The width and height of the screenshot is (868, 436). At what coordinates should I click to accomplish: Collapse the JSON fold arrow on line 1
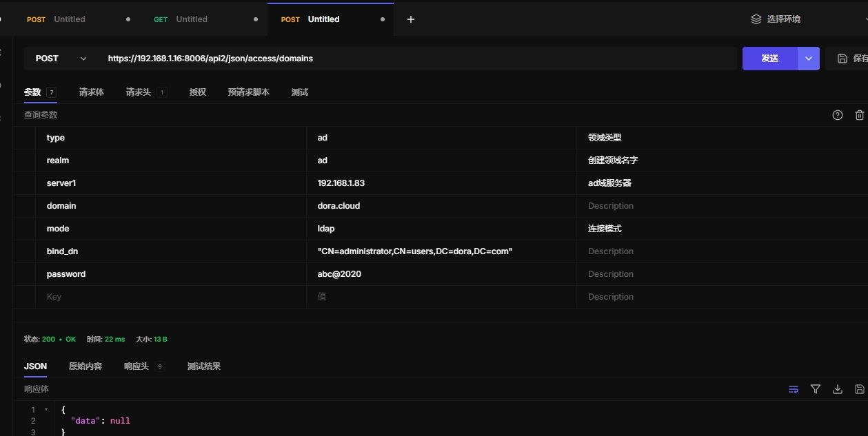46,410
